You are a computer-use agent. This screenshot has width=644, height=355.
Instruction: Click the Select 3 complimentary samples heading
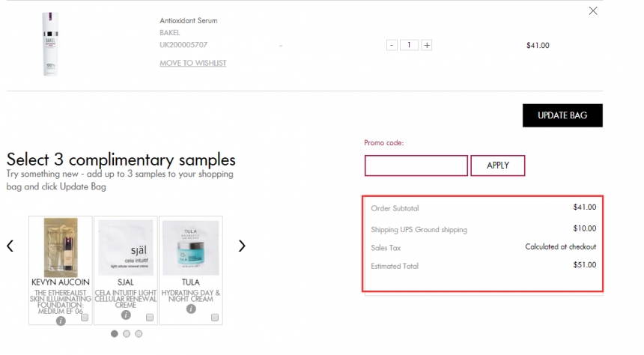pos(121,160)
